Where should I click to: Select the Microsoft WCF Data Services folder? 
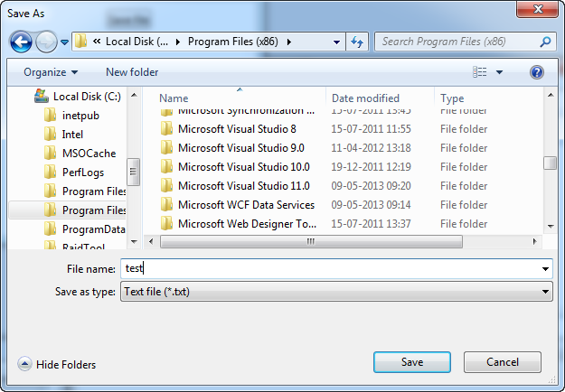pos(245,205)
